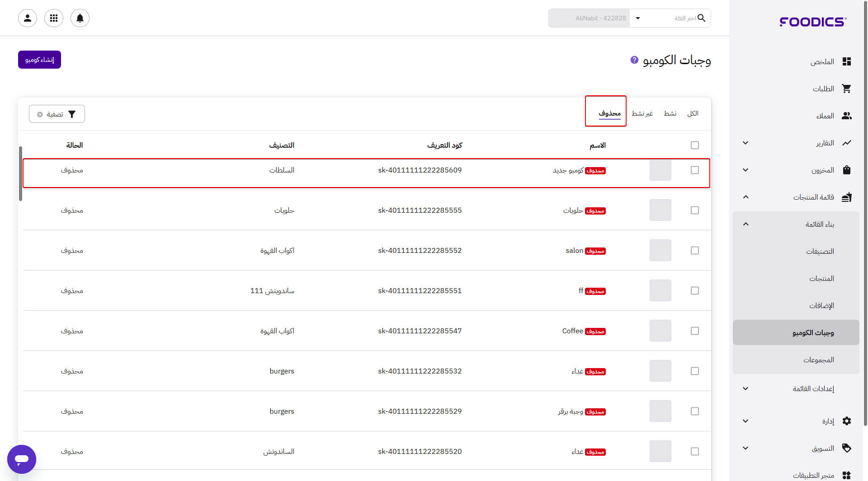Expand the التقارير reports section
The width and height of the screenshot is (868, 481).
click(745, 143)
